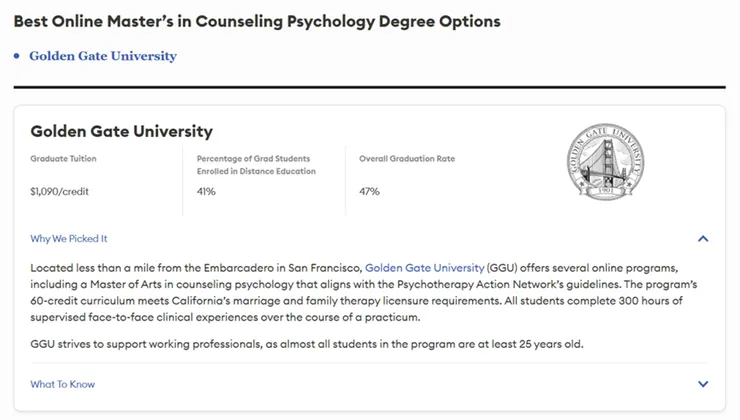This screenshot has height=420, width=740.
Task: Select the Graduate Tuition label
Action: click(x=64, y=158)
